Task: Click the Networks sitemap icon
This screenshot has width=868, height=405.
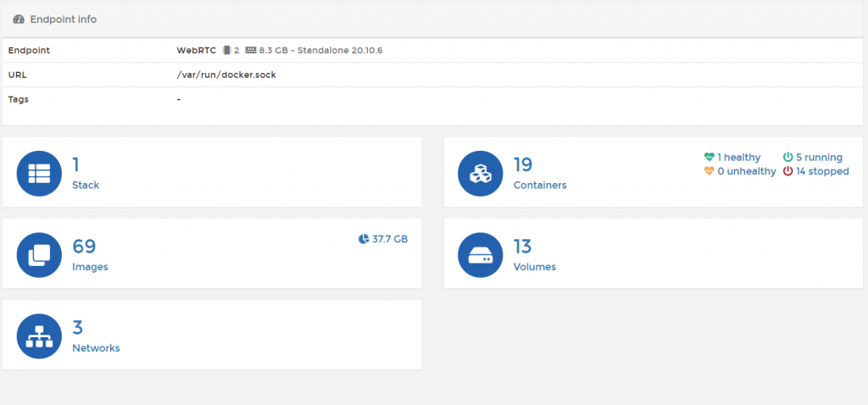Action: click(39, 336)
